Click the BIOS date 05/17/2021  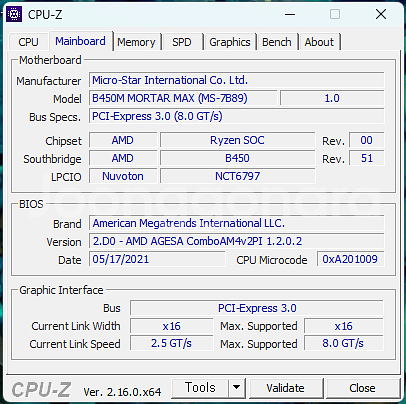click(157, 259)
